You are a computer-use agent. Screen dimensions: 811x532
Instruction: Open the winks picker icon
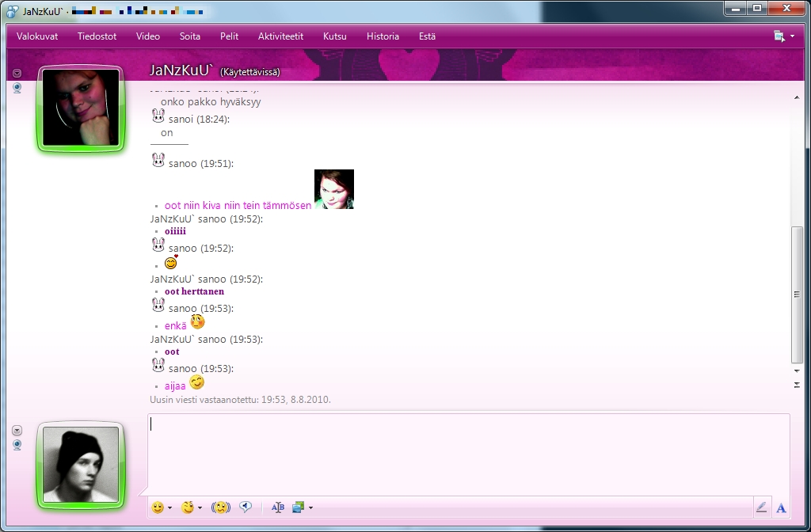pos(187,507)
